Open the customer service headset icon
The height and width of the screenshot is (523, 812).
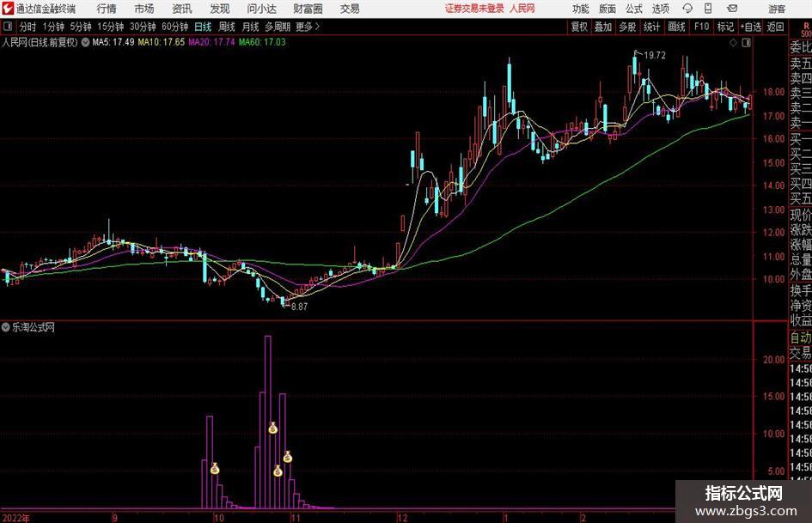pos(687,9)
